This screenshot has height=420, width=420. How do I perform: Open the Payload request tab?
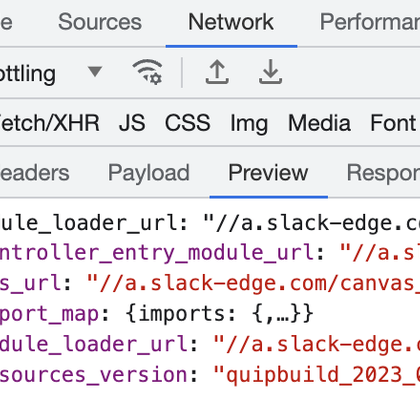point(149,173)
